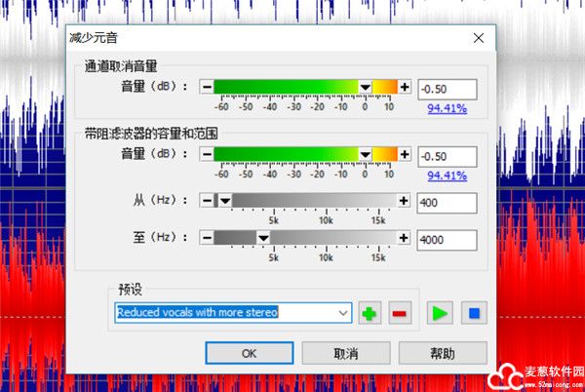Click the 从 (Hz) 400 input field
Screen dimensions: 585x392
pyautogui.click(x=447, y=203)
